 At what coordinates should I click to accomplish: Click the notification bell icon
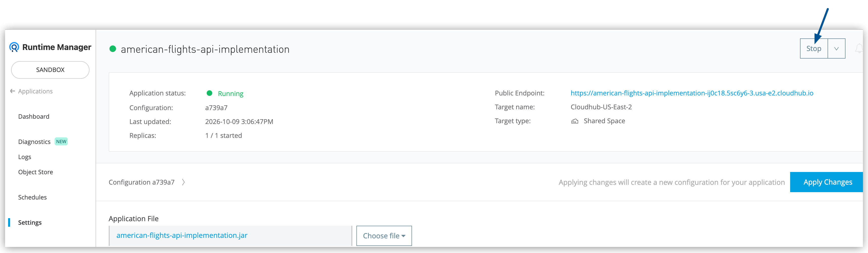859,48
